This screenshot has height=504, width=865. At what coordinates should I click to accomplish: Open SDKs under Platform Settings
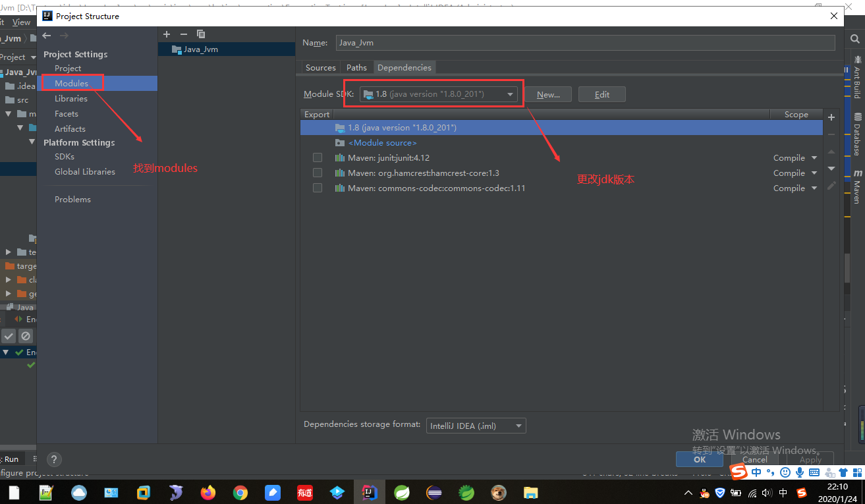coord(65,157)
